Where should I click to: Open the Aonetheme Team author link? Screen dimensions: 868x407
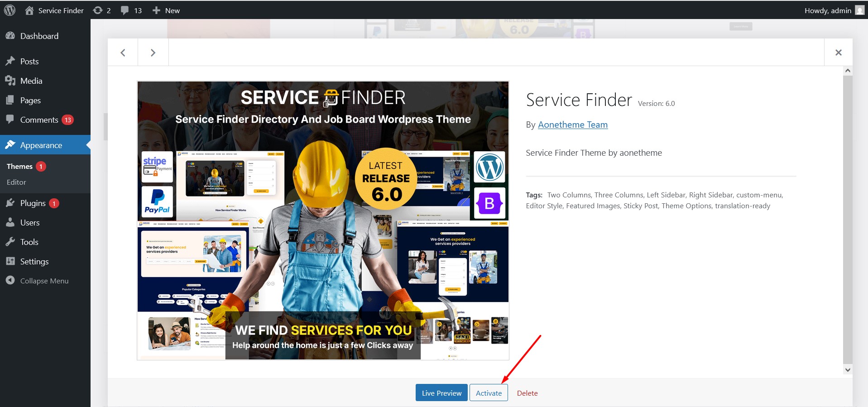pyautogui.click(x=573, y=124)
